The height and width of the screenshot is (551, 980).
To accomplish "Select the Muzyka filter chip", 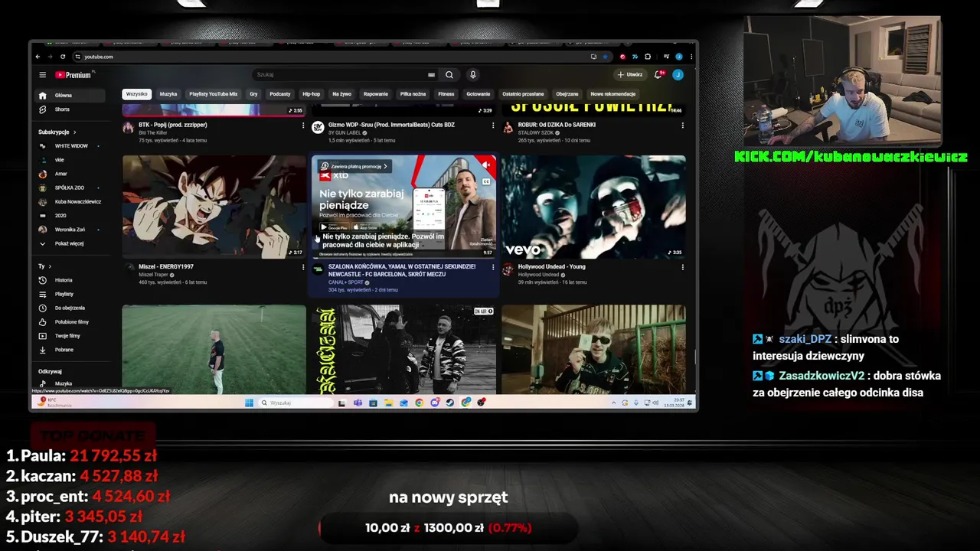I will point(168,94).
